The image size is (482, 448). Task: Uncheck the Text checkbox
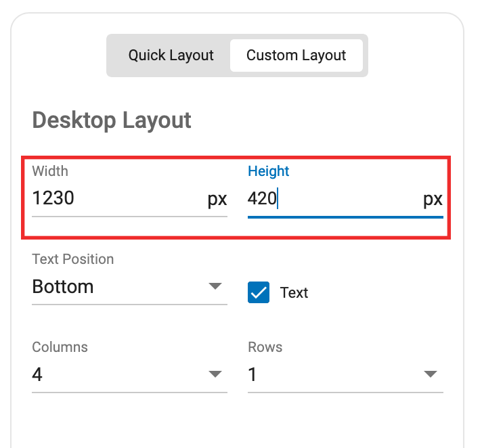[x=259, y=292]
